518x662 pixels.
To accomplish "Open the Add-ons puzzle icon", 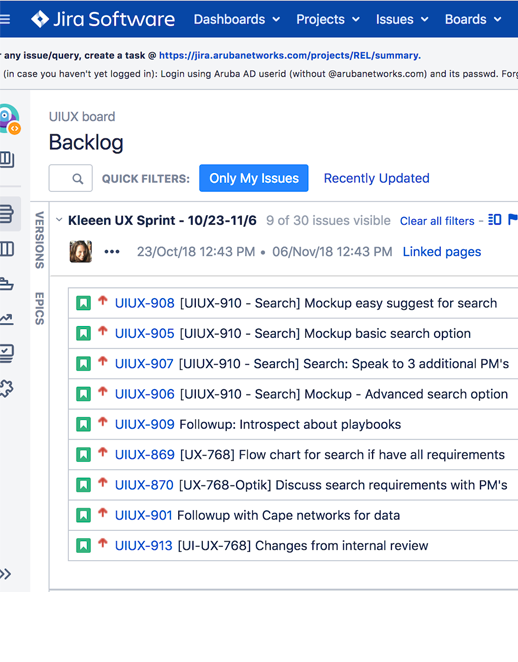I will (x=7, y=388).
